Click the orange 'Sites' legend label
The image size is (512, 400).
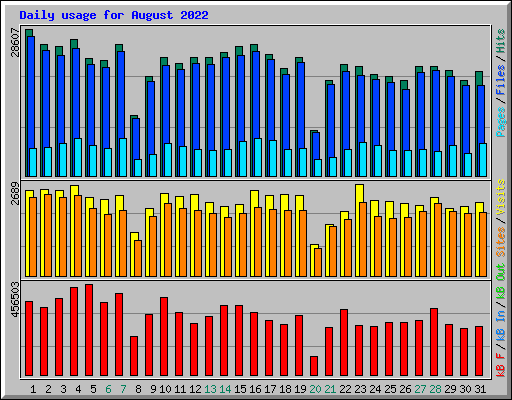click(501, 242)
